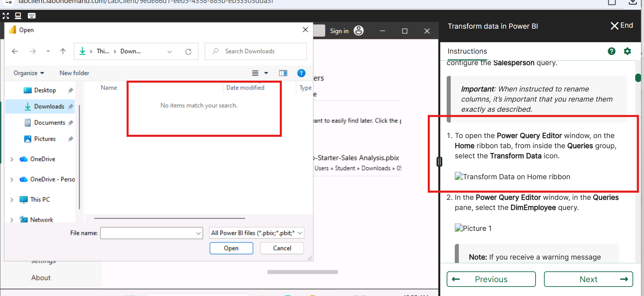The image size is (644, 296).
Task: Click the back arrow in Open dialog
Action: tap(15, 51)
